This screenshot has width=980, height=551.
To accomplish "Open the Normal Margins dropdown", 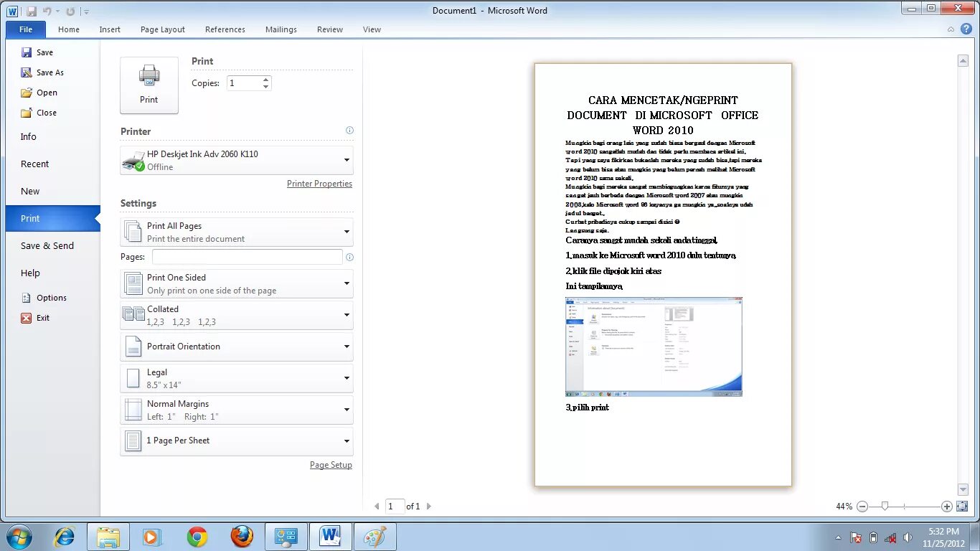I will [x=237, y=410].
